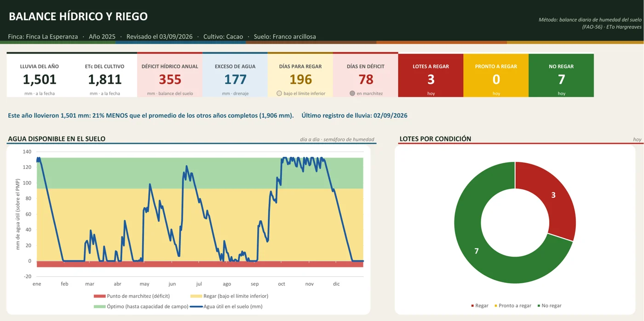
Task: Click the green NO REGAR card
Action: point(561,75)
